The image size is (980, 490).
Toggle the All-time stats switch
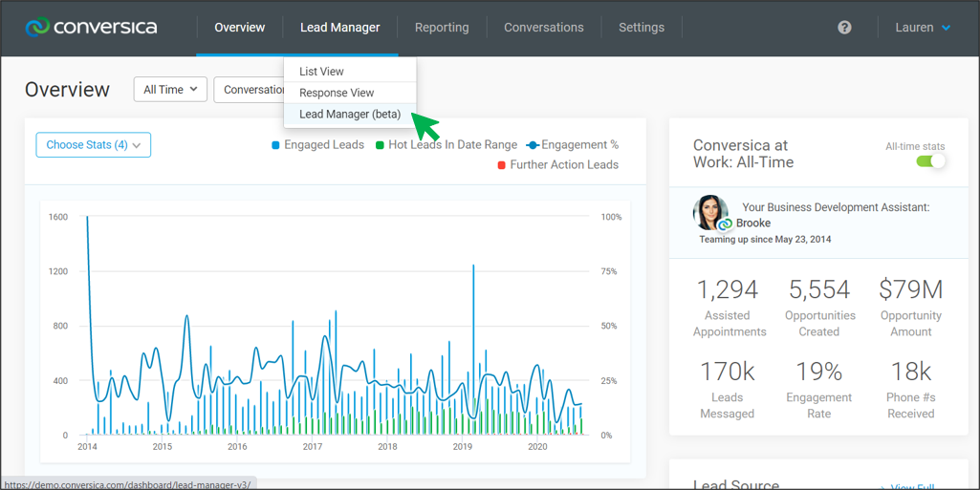coord(930,161)
